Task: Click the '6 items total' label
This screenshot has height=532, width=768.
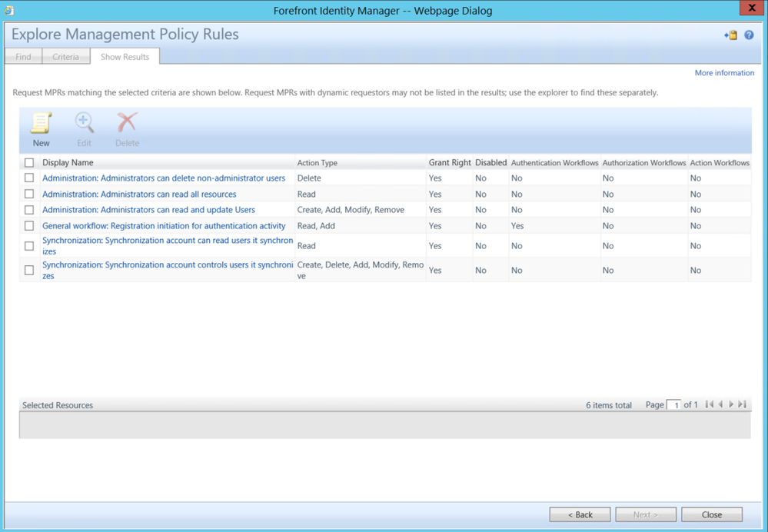Action: click(609, 405)
